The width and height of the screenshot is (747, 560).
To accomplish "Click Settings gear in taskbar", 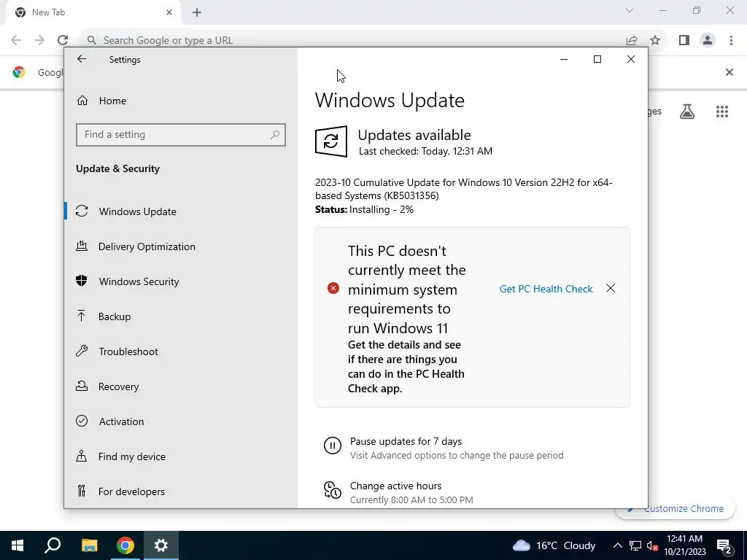I will click(161, 545).
